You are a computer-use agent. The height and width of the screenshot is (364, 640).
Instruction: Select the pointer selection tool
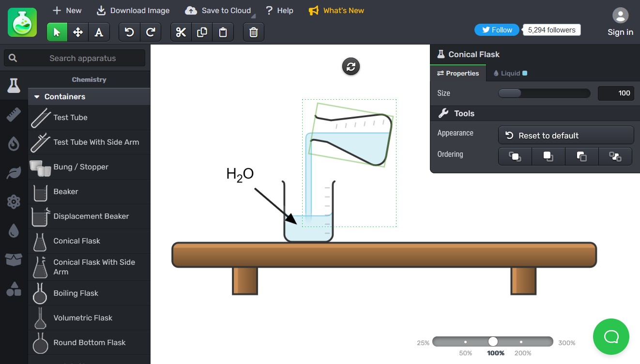[x=57, y=32]
